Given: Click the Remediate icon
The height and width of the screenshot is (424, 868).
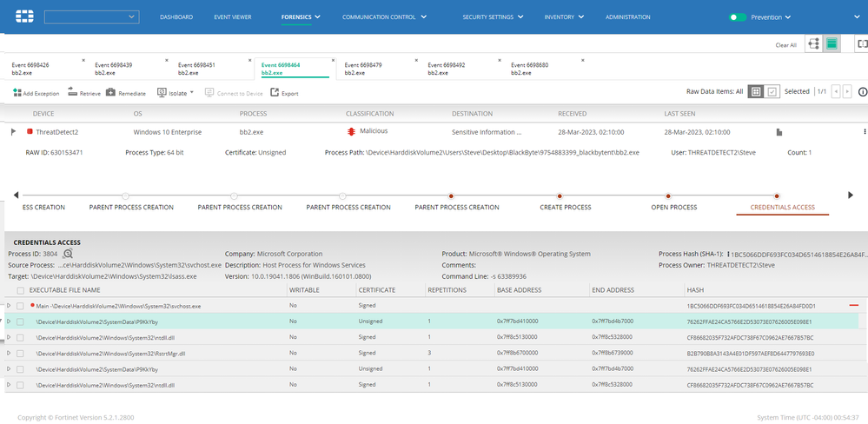Looking at the screenshot, I should [x=110, y=93].
